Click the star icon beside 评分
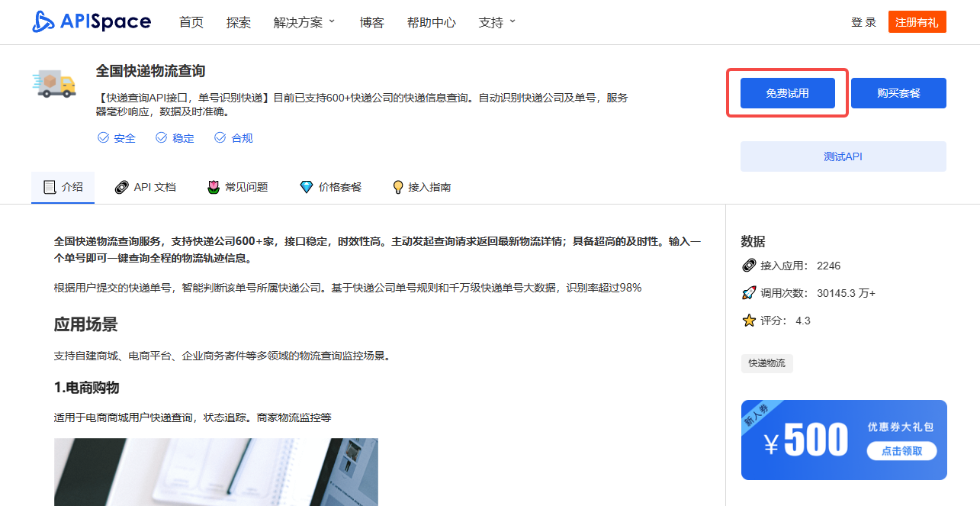The width and height of the screenshot is (980, 506). (x=749, y=321)
